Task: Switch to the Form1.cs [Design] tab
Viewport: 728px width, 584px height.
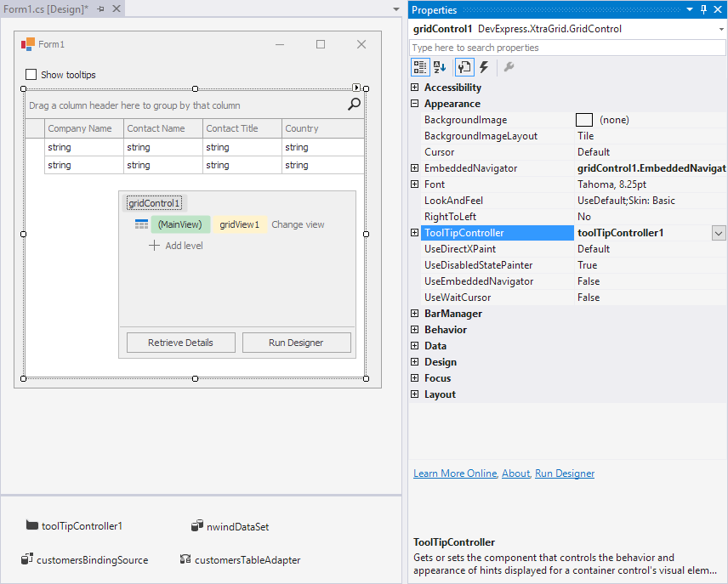Action: [x=44, y=9]
